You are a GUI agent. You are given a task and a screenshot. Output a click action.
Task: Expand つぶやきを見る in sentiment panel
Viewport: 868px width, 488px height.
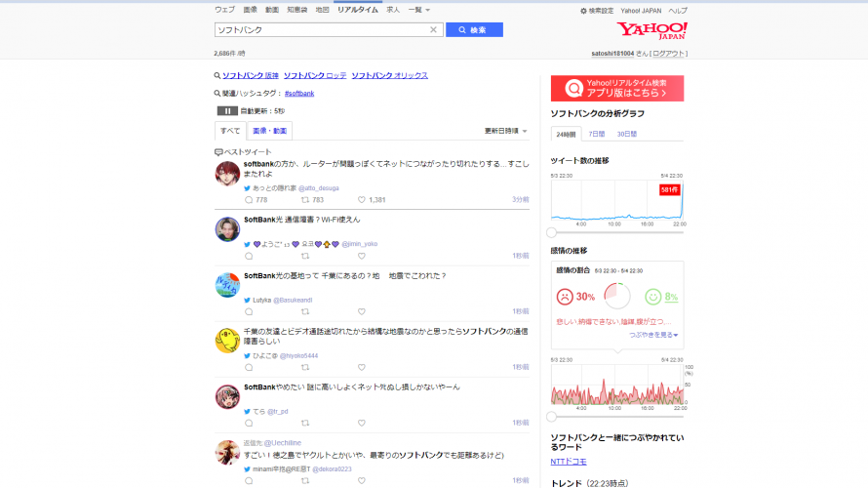[653, 335]
